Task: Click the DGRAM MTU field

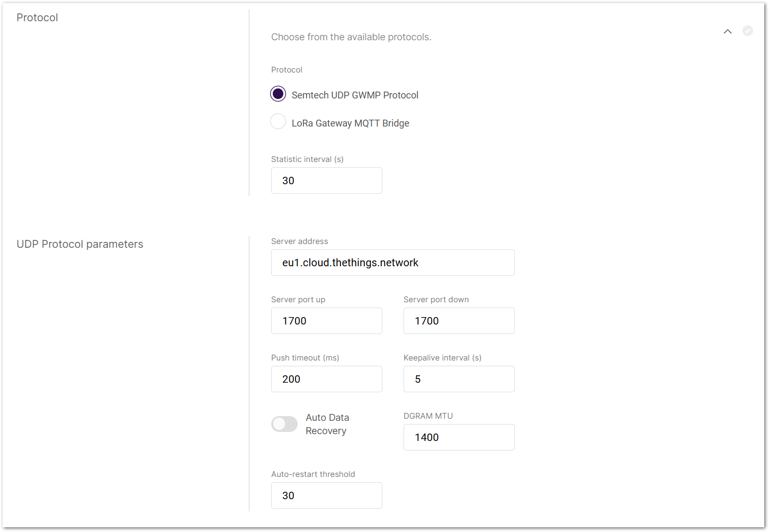Action: (x=459, y=437)
